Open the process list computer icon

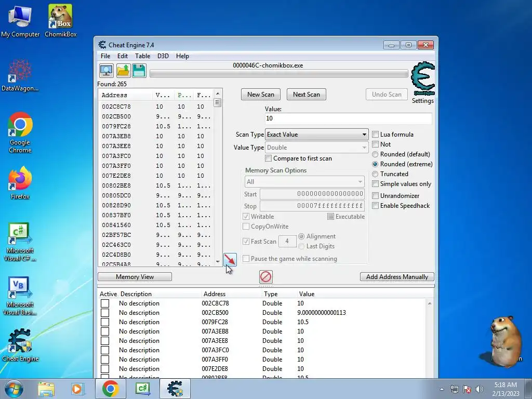tap(106, 71)
